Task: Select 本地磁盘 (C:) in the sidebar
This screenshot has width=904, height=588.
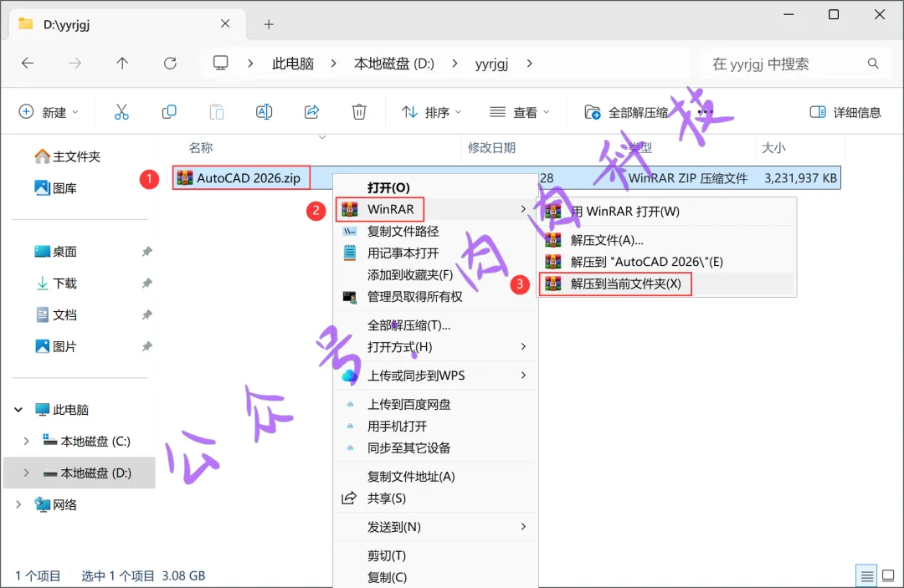Action: click(x=86, y=441)
